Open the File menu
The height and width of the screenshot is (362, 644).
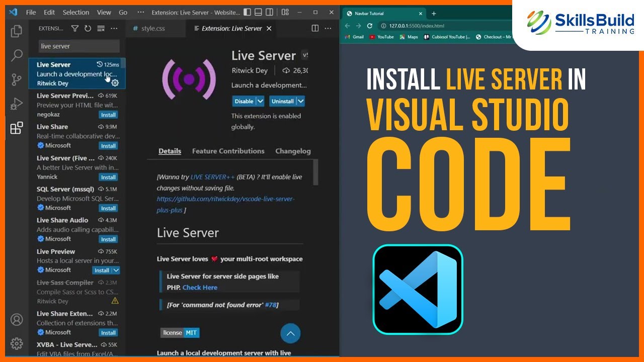pos(31,12)
